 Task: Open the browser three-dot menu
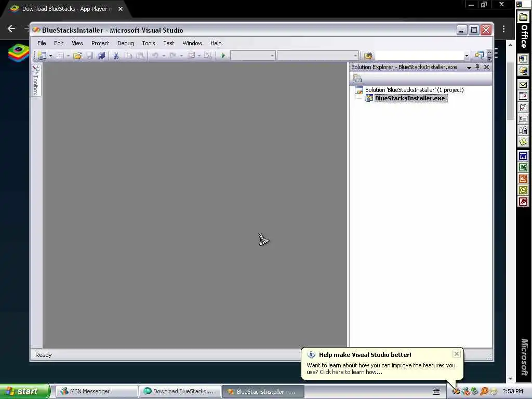pyautogui.click(x=504, y=29)
